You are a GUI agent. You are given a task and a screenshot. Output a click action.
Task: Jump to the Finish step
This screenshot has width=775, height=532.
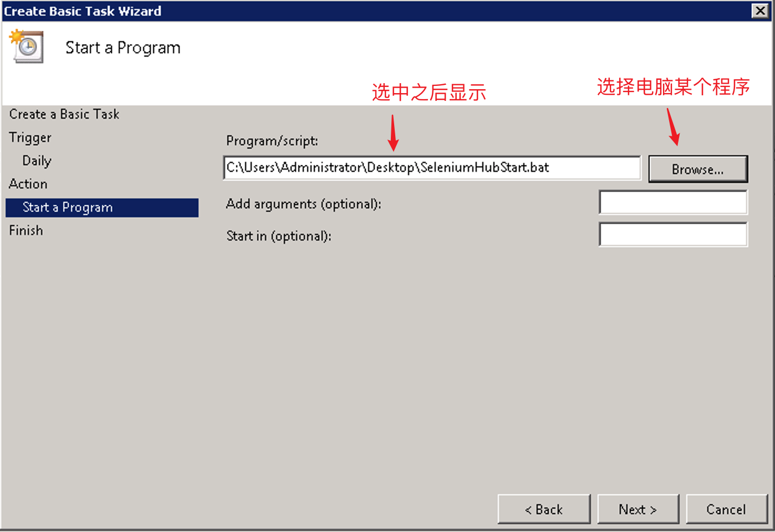(x=26, y=231)
